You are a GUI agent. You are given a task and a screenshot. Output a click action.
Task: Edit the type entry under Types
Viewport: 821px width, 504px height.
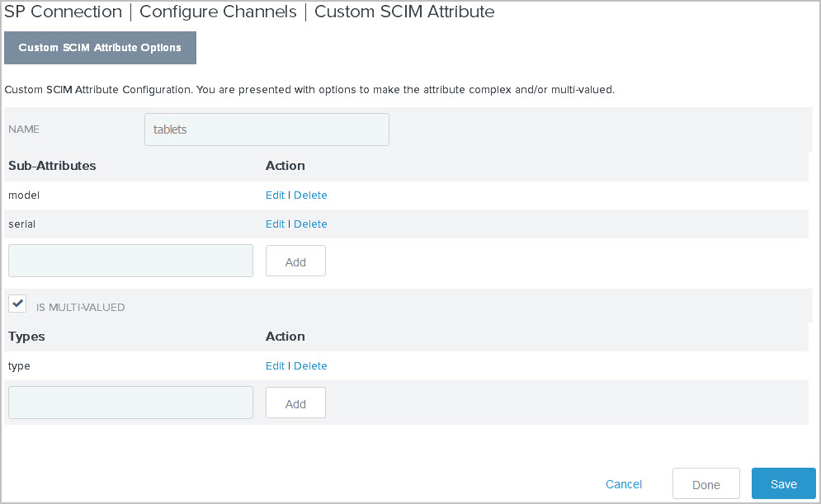274,365
